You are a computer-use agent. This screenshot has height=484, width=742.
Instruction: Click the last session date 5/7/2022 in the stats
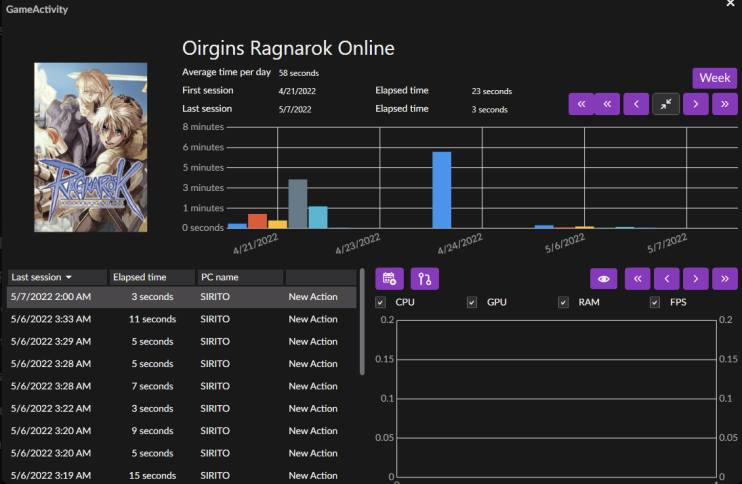coord(295,109)
